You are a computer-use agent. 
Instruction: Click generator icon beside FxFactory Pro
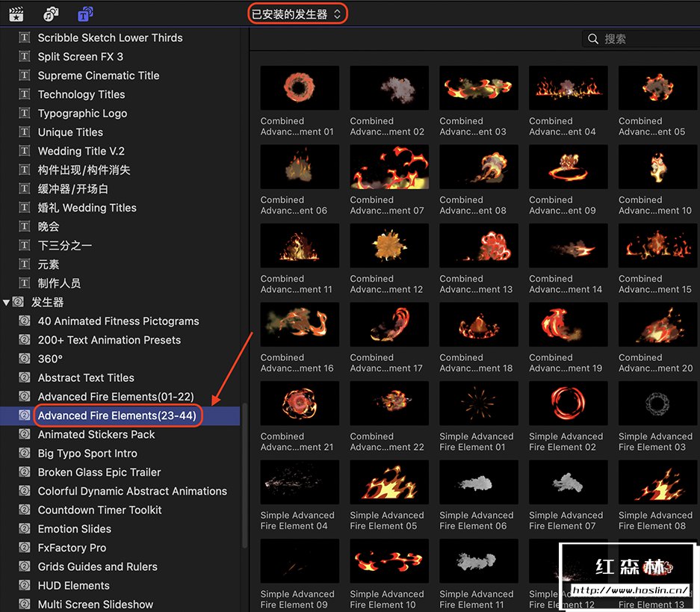[25, 547]
